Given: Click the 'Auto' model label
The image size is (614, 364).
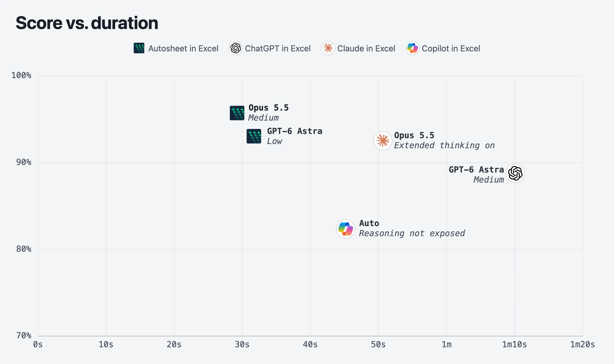Looking at the screenshot, I should pos(369,223).
